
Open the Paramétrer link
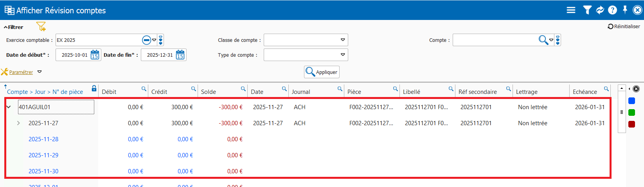(21, 72)
